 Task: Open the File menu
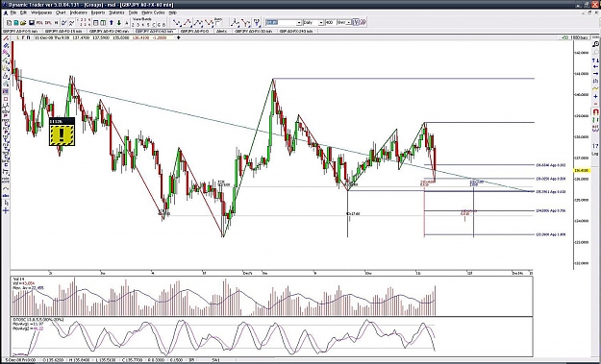point(13,12)
